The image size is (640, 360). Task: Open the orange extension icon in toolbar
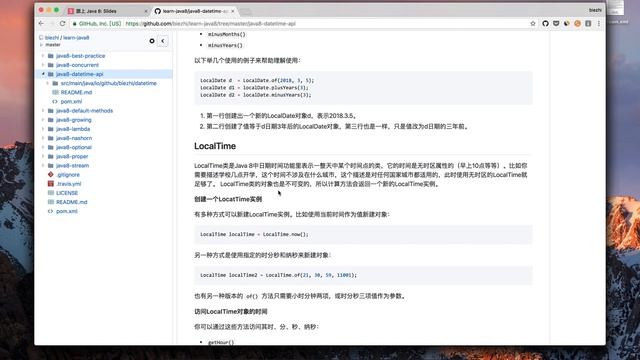click(x=577, y=24)
